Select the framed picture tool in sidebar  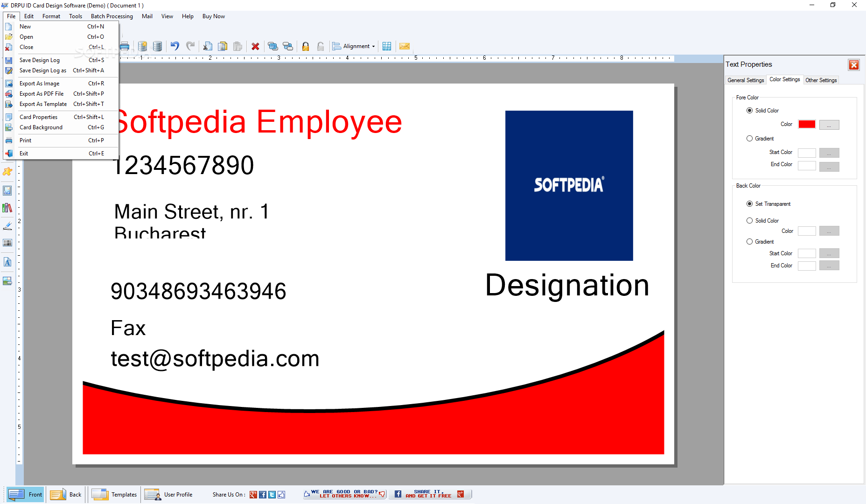tap(7, 190)
